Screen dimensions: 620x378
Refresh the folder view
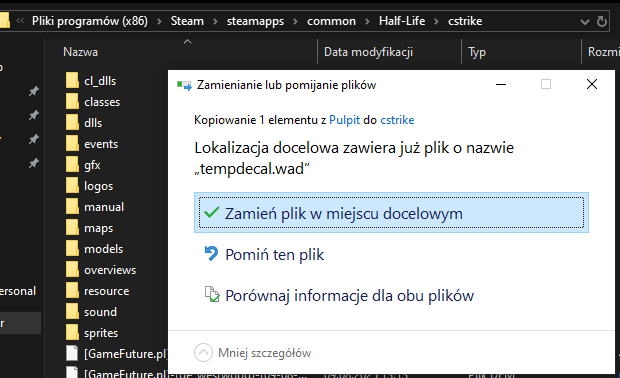pos(602,21)
